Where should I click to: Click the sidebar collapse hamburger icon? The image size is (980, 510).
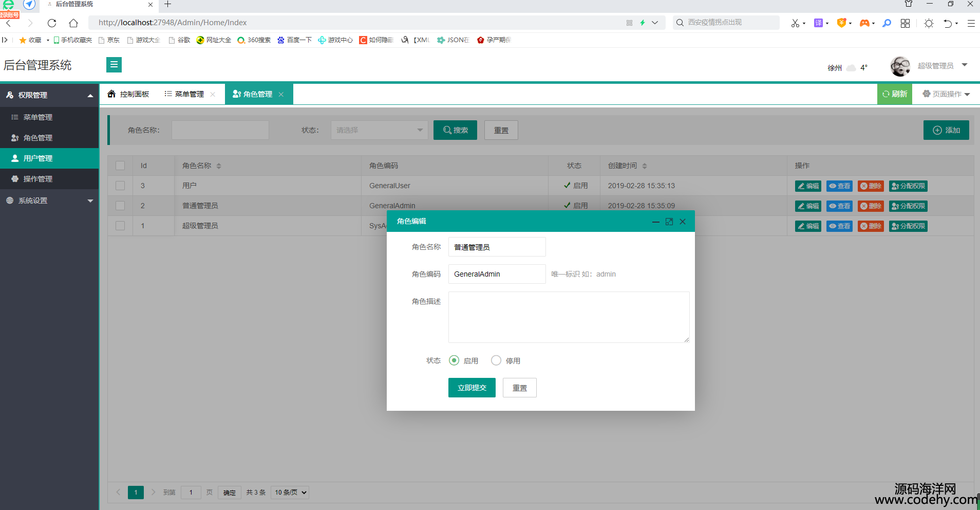(114, 65)
